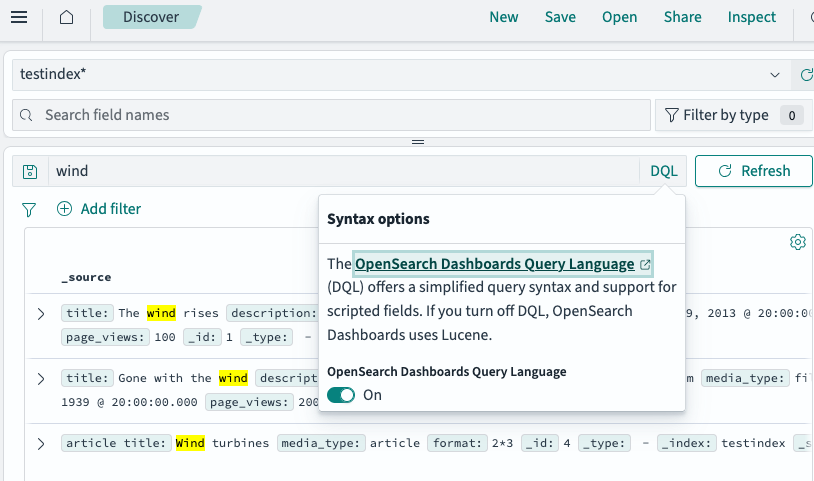The width and height of the screenshot is (814, 481).
Task: Start a New search
Action: coord(504,17)
